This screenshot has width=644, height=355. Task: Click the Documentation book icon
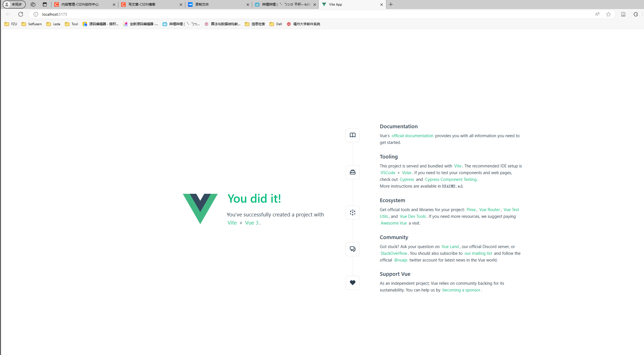click(352, 135)
